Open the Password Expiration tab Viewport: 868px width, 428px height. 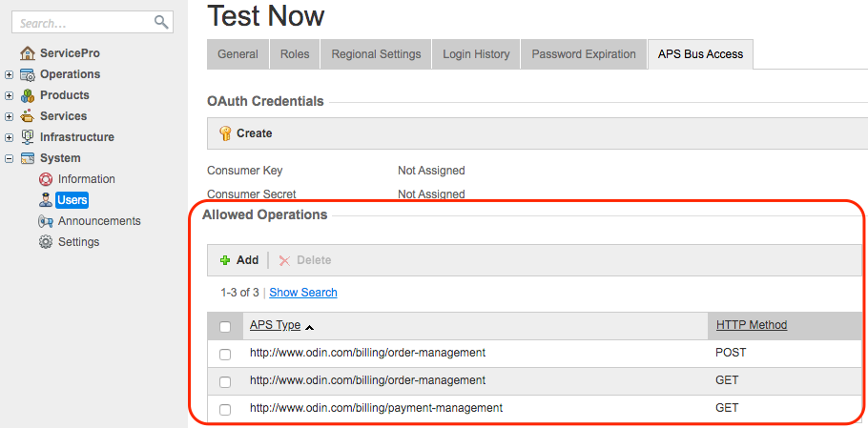click(x=584, y=54)
